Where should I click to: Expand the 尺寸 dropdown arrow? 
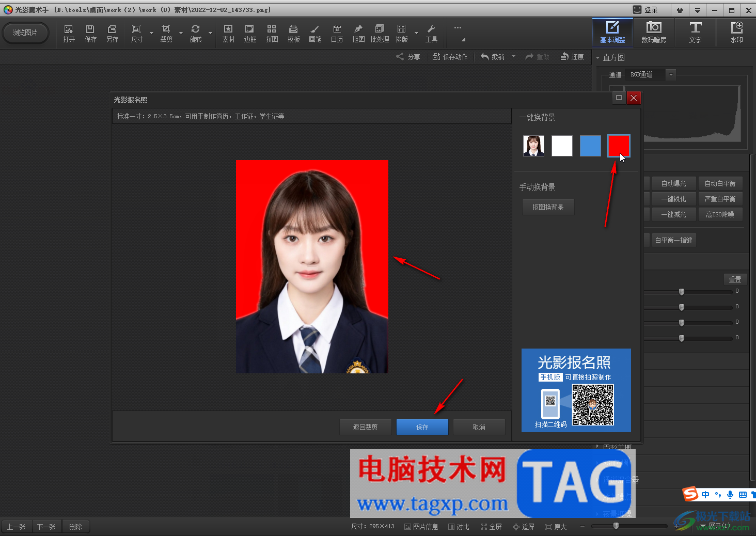point(151,34)
